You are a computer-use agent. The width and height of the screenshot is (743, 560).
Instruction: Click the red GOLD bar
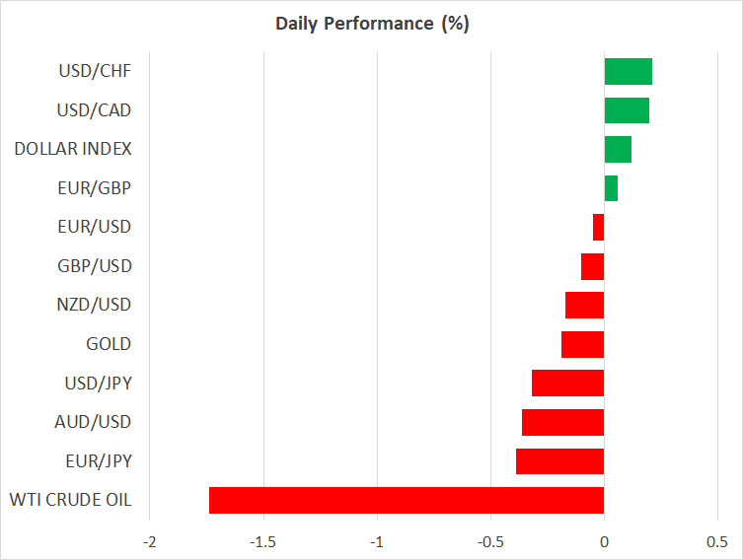582,344
